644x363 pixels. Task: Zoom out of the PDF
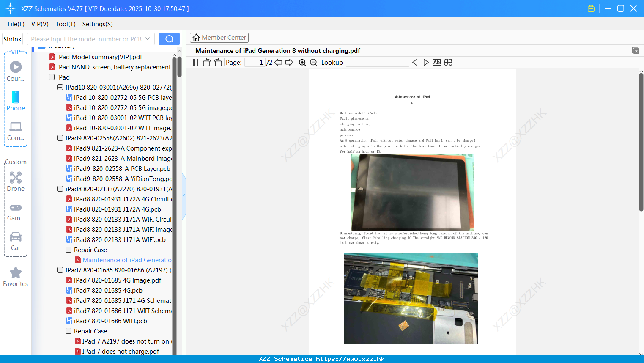pos(313,63)
